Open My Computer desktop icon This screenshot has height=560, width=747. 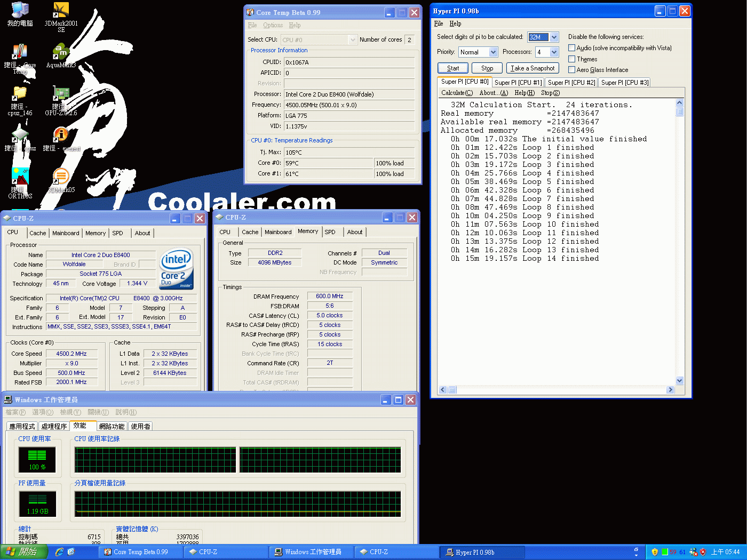(20, 14)
